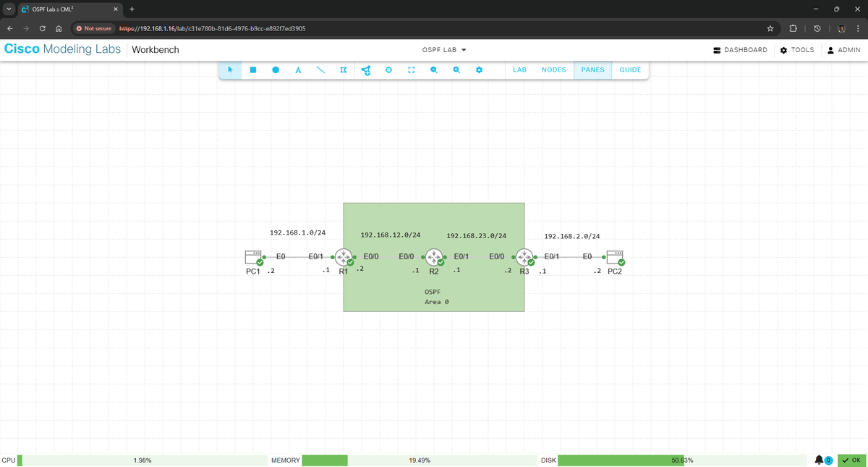Image resolution: width=868 pixels, height=467 pixels.
Task: Click the browser address bar URL
Action: [212, 29]
